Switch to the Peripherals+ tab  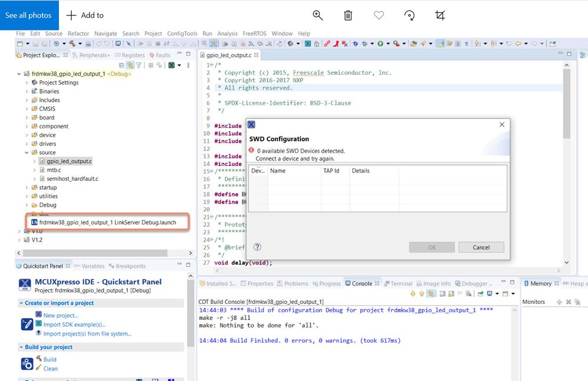pos(91,55)
